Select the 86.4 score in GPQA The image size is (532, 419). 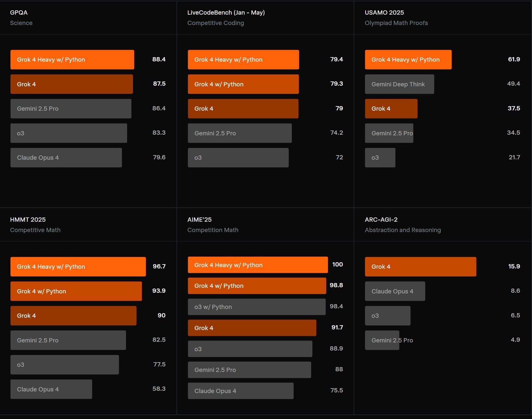click(x=159, y=108)
